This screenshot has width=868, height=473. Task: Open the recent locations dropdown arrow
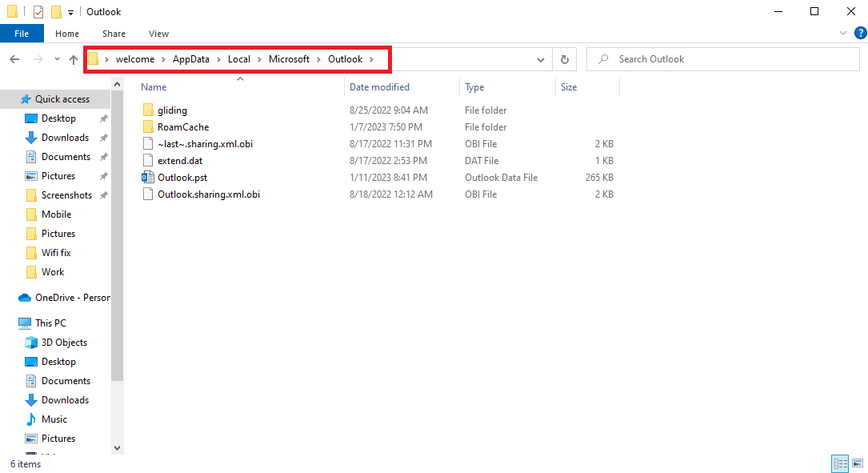[x=57, y=59]
